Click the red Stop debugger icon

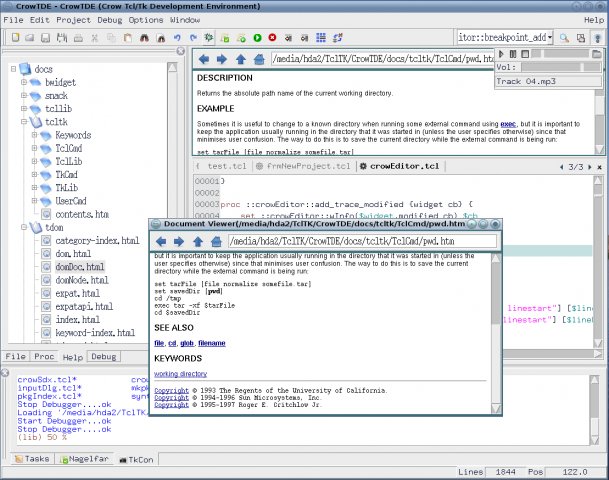pos(272,37)
